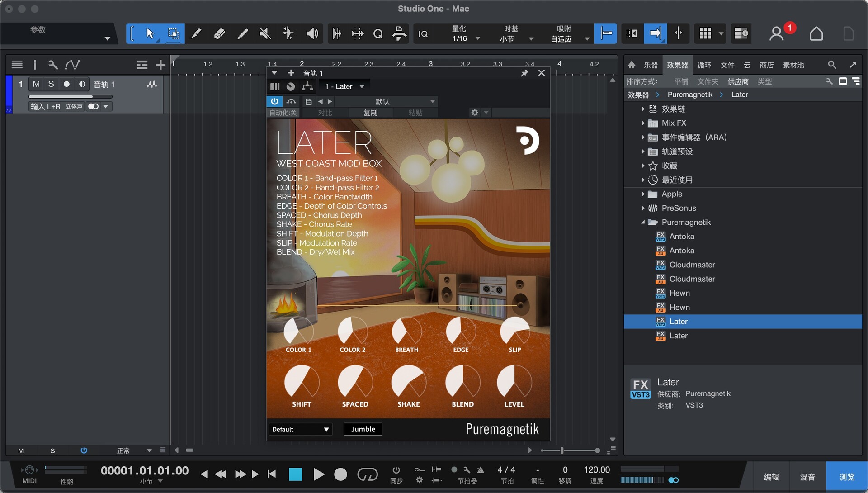Screen dimensions: 868x493
Task: Expand the PreSonus vendor folder
Action: [643, 208]
